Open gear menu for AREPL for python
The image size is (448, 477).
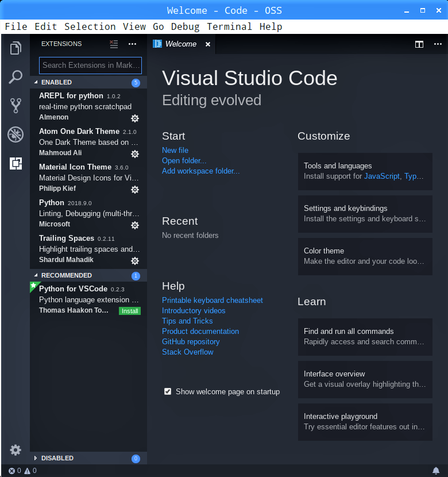(134, 118)
